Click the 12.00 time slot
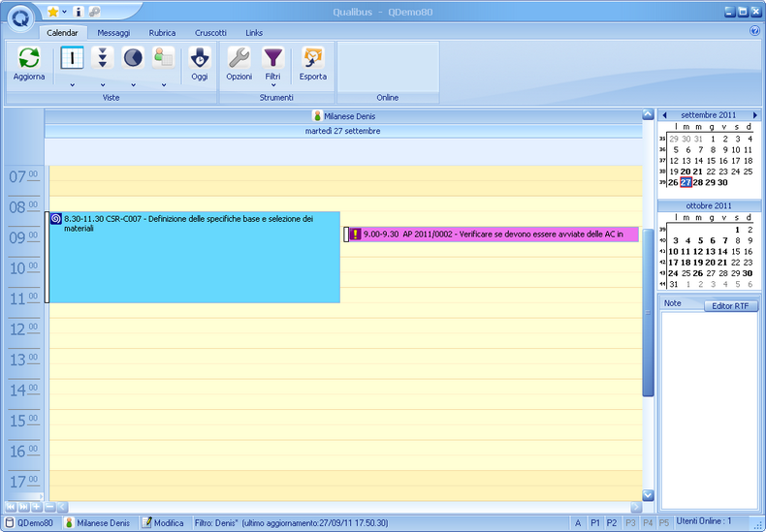This screenshot has height=532, width=766. 345,326
